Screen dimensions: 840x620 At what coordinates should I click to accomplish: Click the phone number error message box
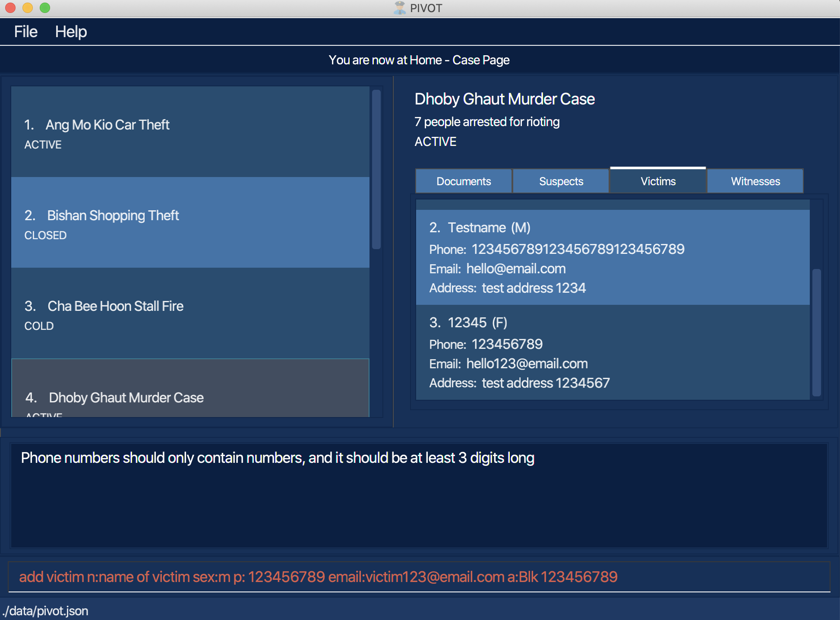419,496
